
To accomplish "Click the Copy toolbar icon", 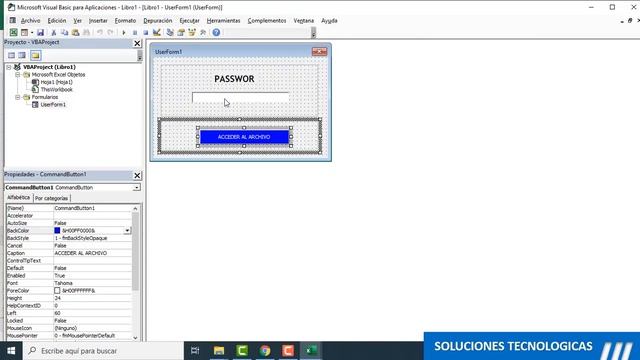I will pos(64,32).
